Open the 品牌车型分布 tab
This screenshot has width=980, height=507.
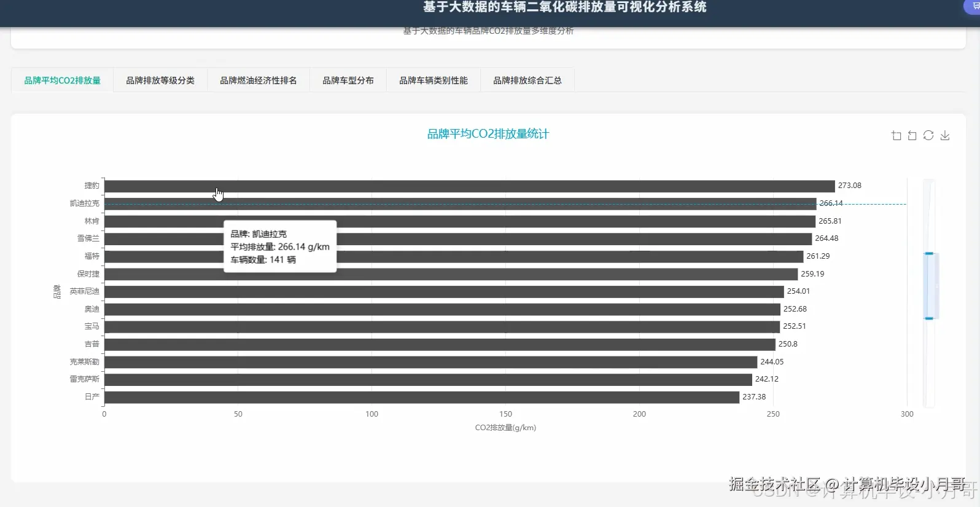point(348,81)
